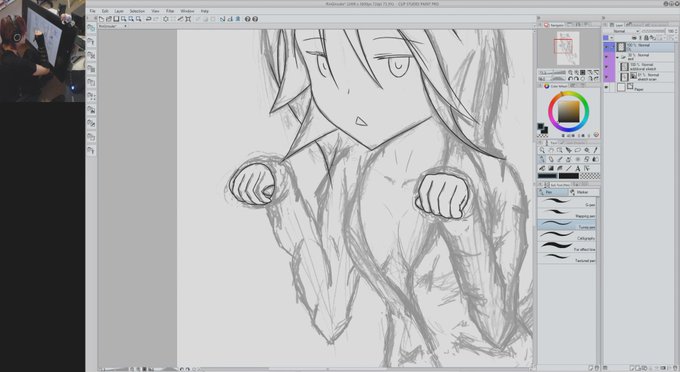
Task: Switch to the Marker sub tool tab
Action: pyautogui.click(x=584, y=192)
